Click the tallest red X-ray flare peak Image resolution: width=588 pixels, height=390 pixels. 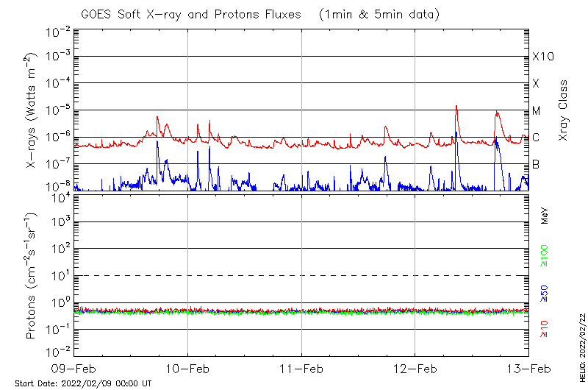pos(456,106)
